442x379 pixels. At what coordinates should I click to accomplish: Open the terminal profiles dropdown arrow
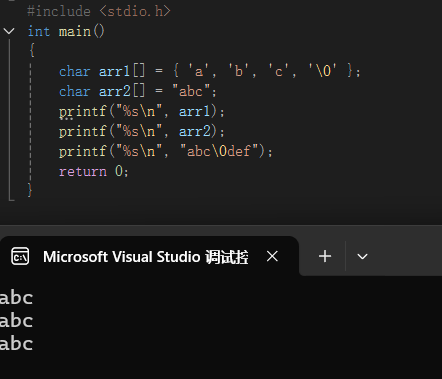(x=362, y=257)
